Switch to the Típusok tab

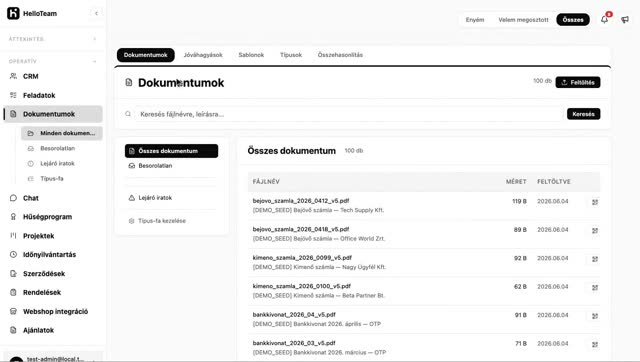click(x=291, y=55)
